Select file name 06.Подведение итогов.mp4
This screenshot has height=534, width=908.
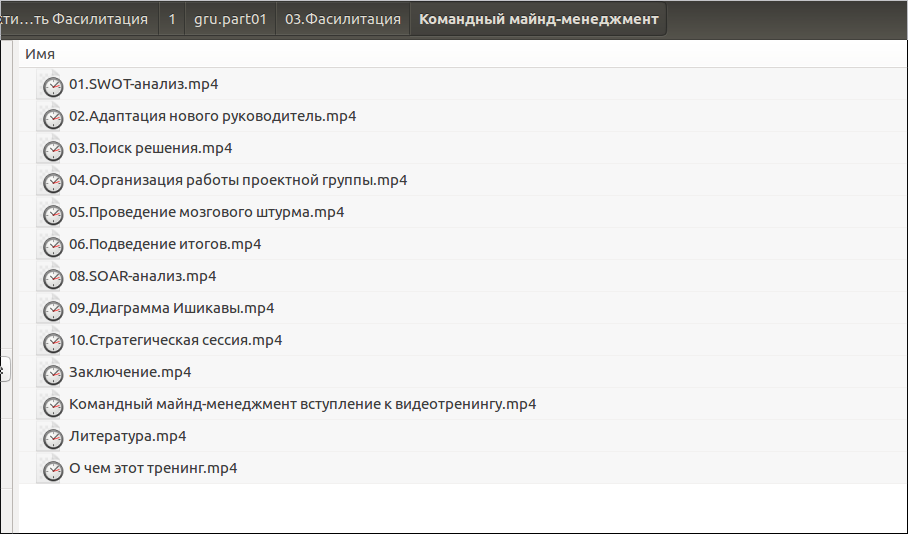tap(165, 244)
